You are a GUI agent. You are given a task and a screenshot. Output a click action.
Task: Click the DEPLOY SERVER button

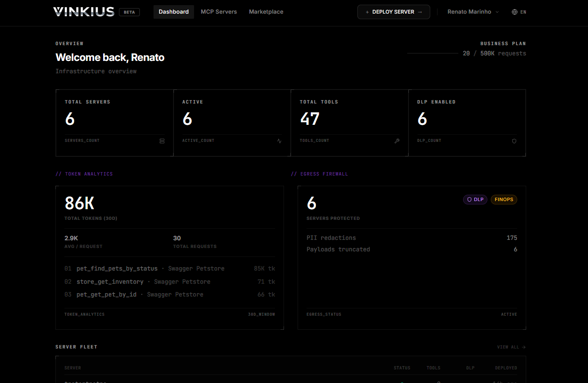tap(393, 12)
